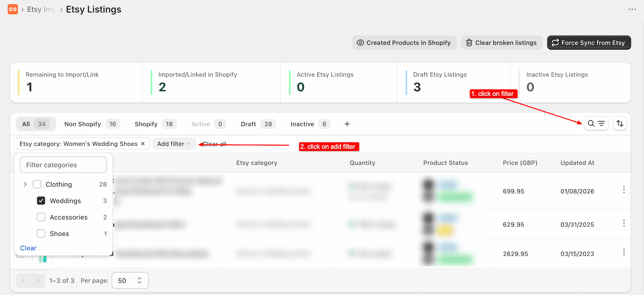Click Clear link in category popup

28,248
